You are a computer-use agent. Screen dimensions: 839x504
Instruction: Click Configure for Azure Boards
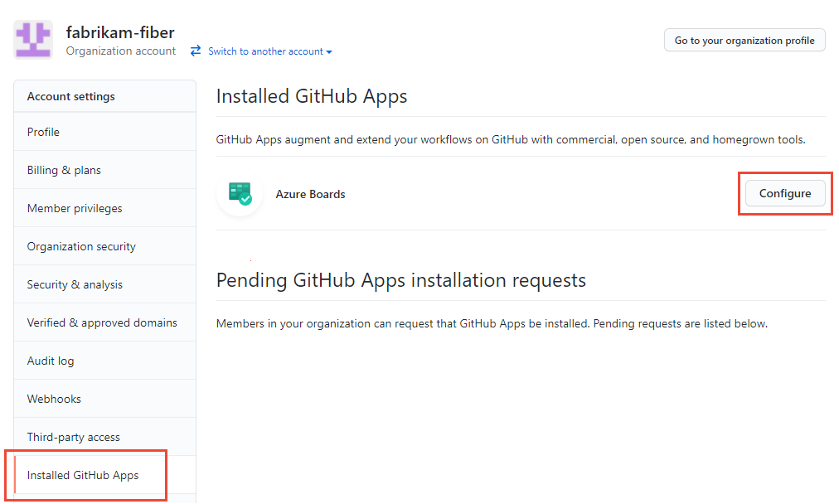tap(783, 193)
